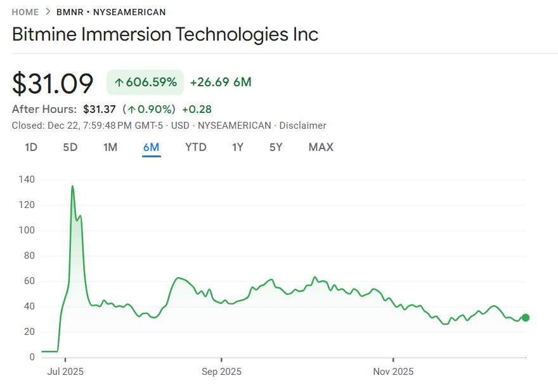Image resolution: width=558 pixels, height=392 pixels.
Task: Click the After Hours price $31.37
Action: tap(98, 109)
